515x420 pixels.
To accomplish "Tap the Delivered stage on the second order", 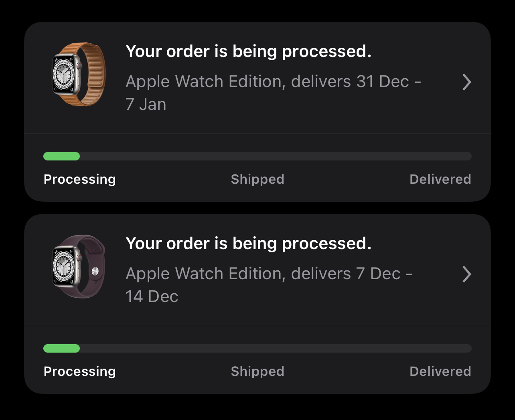I will tap(440, 371).
